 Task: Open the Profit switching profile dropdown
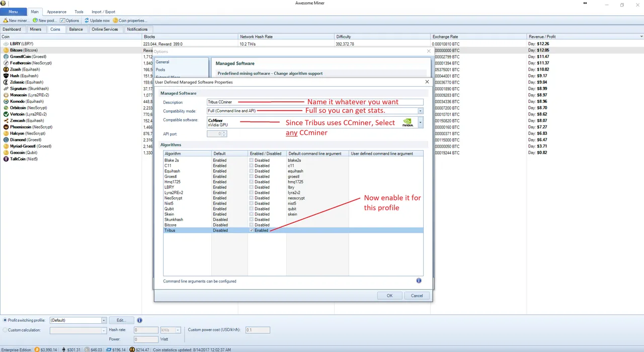tap(104, 320)
